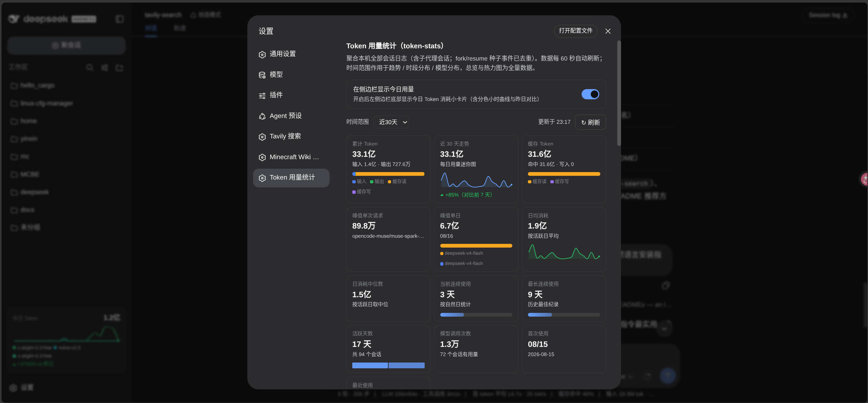The height and width of the screenshot is (403, 868).
Task: Toggle 在侧边栏显示今日用量 switch
Action: pyautogui.click(x=590, y=94)
